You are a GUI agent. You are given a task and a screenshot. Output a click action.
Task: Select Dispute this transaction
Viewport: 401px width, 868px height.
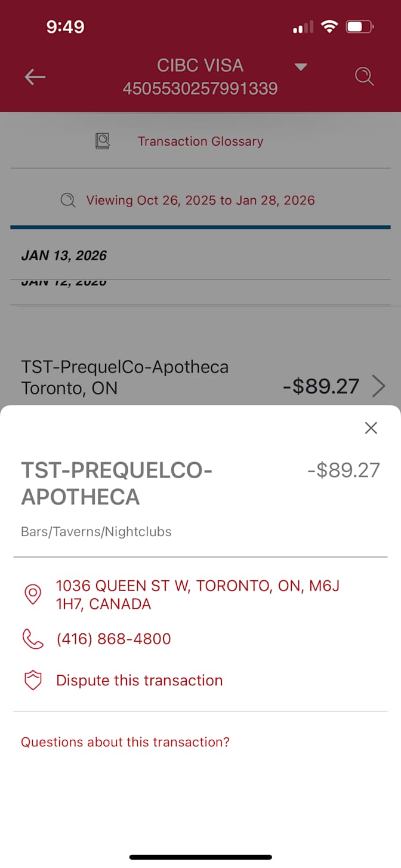[x=139, y=681]
